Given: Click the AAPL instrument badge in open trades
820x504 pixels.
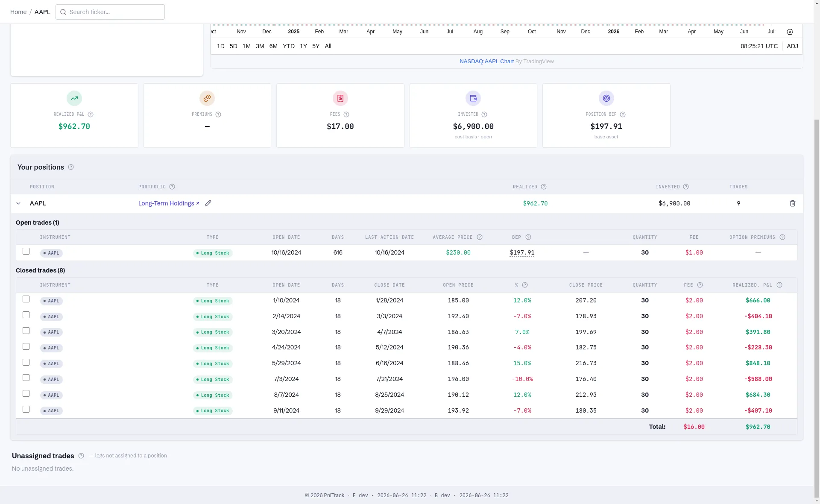Looking at the screenshot, I should click(51, 253).
